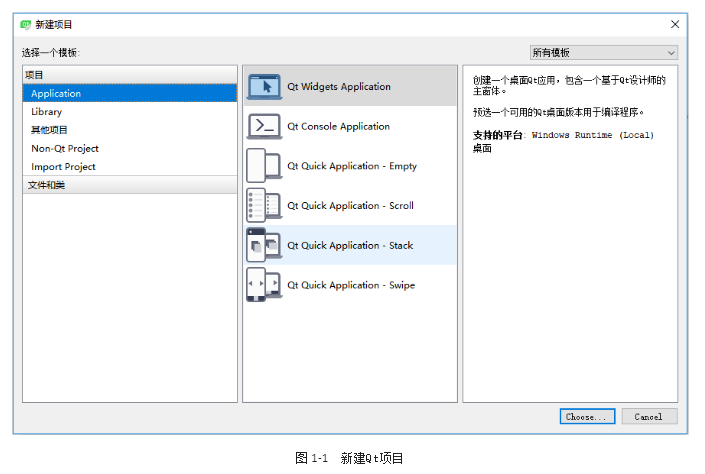Open the 所有模板 template filter dropdown
The width and height of the screenshot is (705, 474).
603,53
